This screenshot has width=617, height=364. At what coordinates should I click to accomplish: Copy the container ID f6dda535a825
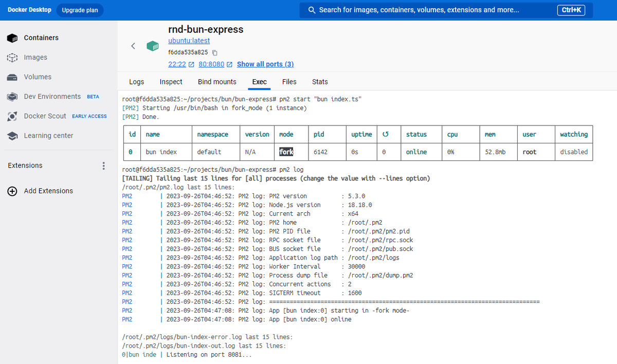tap(214, 52)
